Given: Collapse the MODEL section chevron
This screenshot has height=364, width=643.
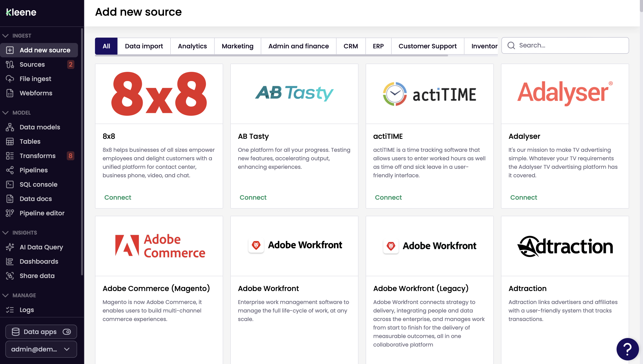Looking at the screenshot, I should [6, 113].
